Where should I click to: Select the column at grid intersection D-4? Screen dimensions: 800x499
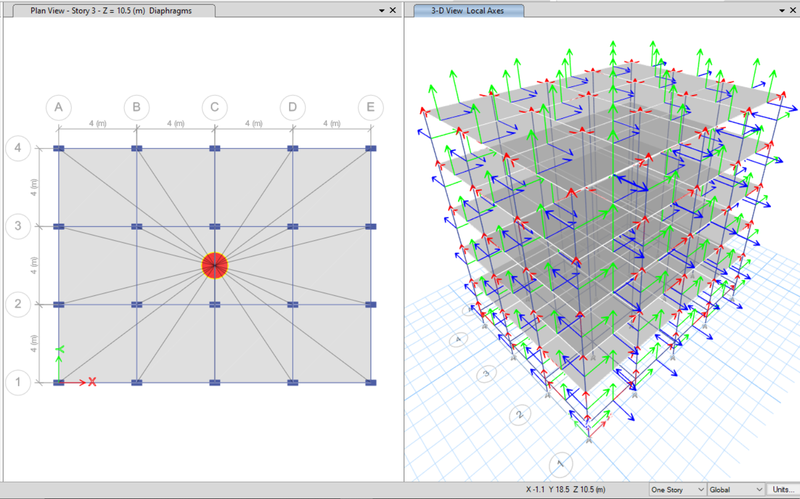pyautogui.click(x=293, y=148)
